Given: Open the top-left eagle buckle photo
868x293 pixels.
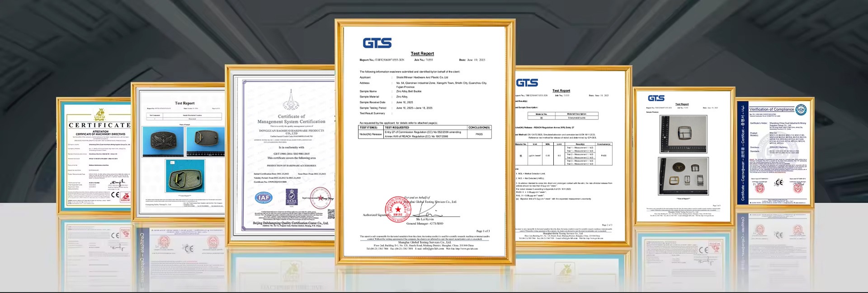Looking at the screenshot, I should tap(163, 141).
